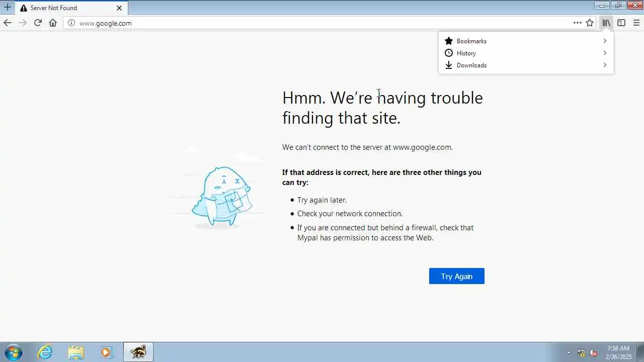The height and width of the screenshot is (362, 644).
Task: Open Bookmarks in Library menu
Action: coord(526,41)
